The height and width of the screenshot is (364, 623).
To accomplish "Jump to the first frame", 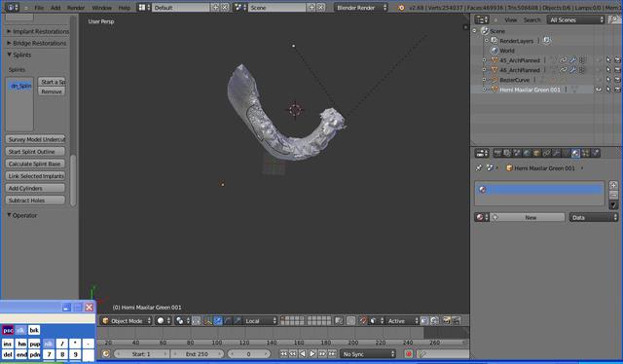I will pos(283,353).
